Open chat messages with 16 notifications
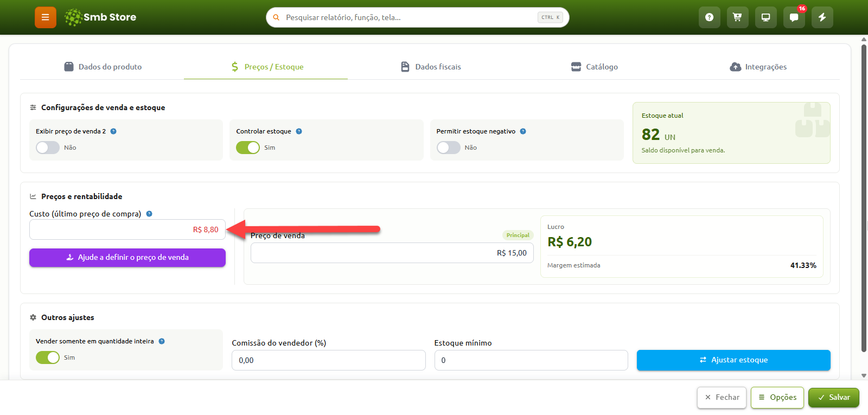 pyautogui.click(x=794, y=17)
